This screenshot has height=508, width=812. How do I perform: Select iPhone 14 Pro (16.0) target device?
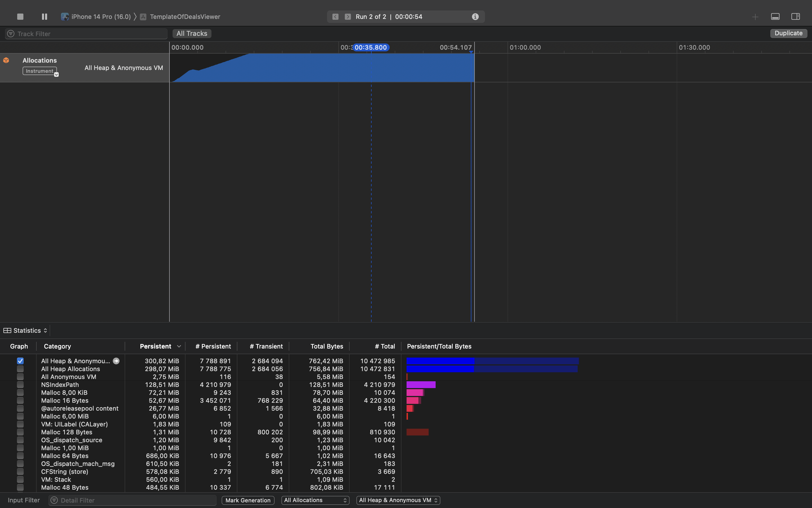[101, 16]
